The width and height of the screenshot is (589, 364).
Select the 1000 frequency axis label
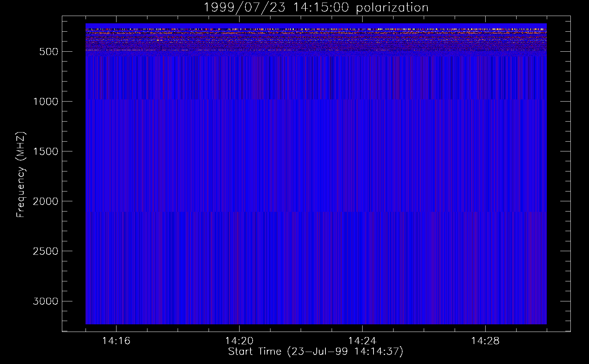pos(46,102)
